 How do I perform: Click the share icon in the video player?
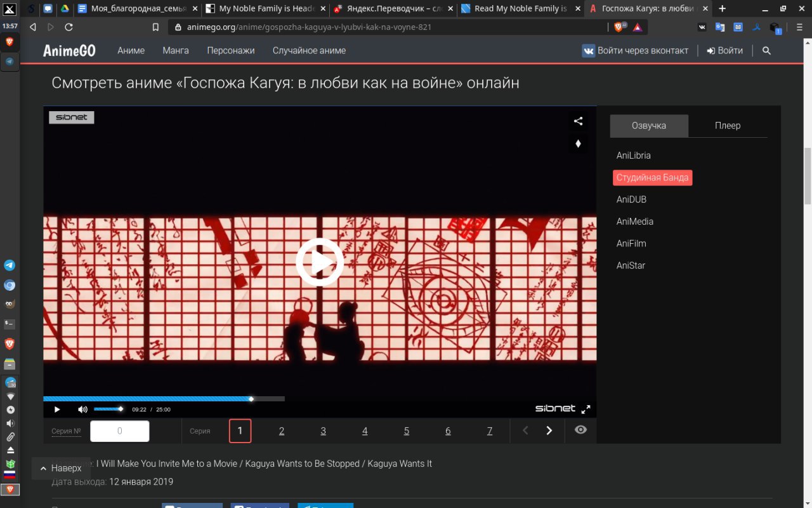(578, 121)
